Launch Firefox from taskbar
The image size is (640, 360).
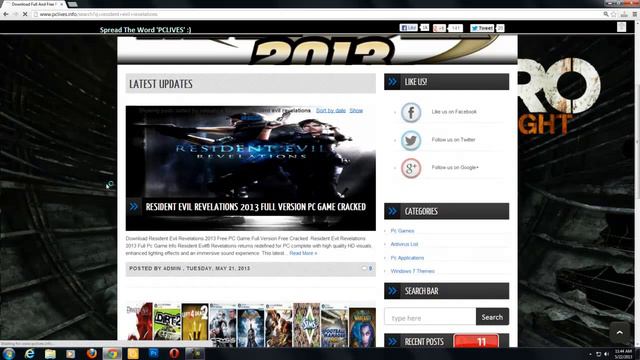91,353
